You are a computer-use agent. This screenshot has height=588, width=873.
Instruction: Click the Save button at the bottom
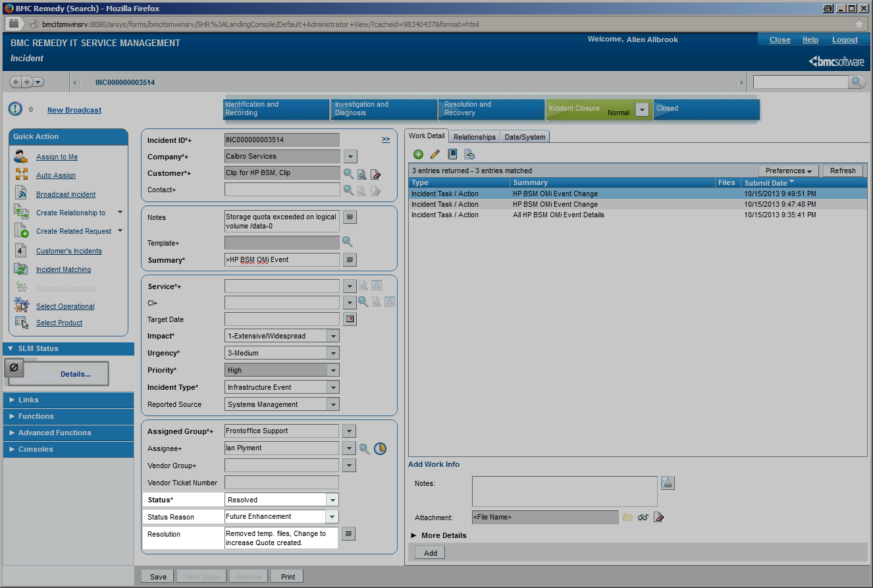click(157, 575)
